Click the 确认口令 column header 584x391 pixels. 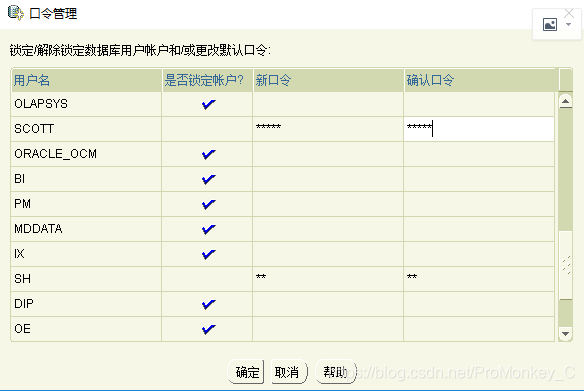[x=482, y=80]
